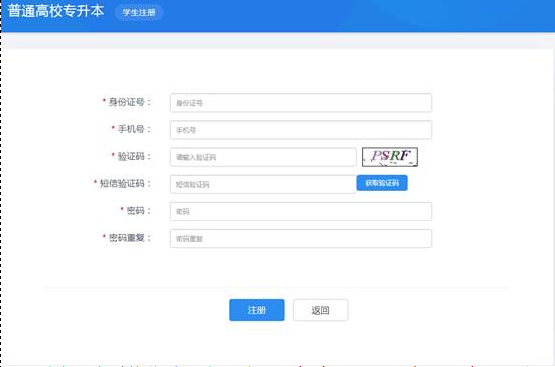This screenshot has width=555, height=367.
Task: Select the 验证码 text input box
Action: (263, 157)
